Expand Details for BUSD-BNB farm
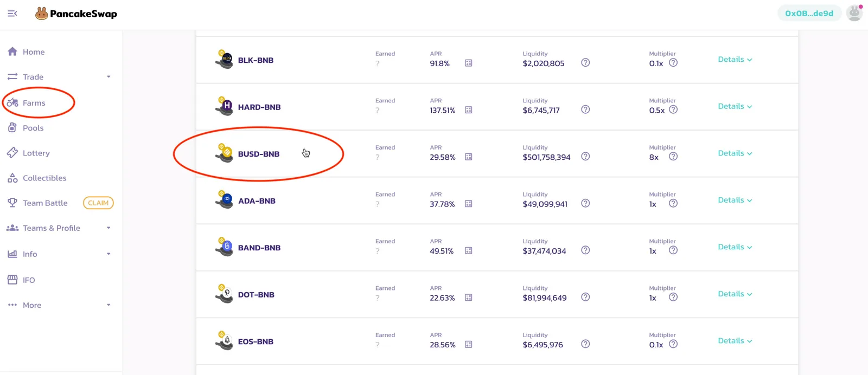The width and height of the screenshot is (868, 375). pos(735,153)
